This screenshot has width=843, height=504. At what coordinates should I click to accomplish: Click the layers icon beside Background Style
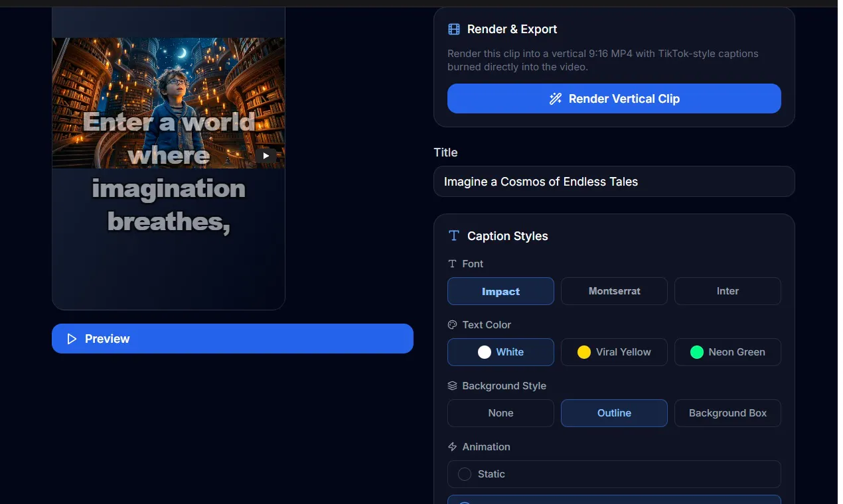(452, 386)
